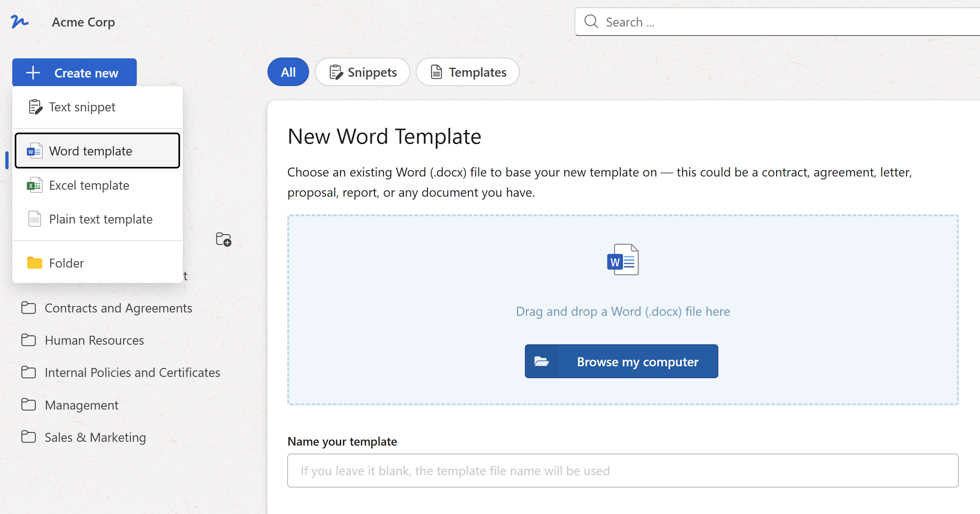Click the plus icon in Create new
Viewport: 980px width, 514px height.
click(33, 73)
